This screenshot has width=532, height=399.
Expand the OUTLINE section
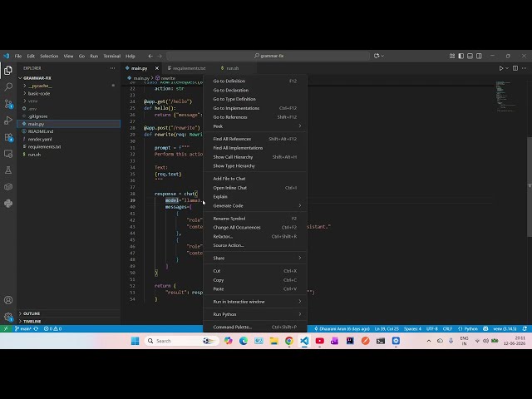[x=32, y=313]
